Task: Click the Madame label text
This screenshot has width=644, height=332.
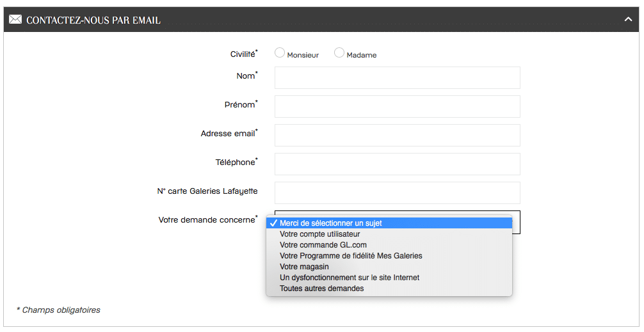Action: click(362, 55)
